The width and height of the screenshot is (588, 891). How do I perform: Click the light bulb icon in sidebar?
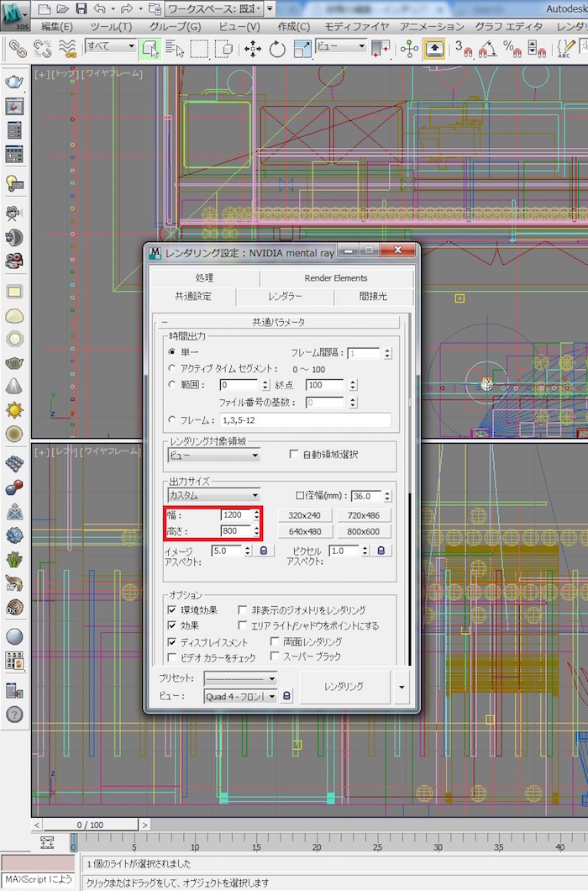point(14,182)
